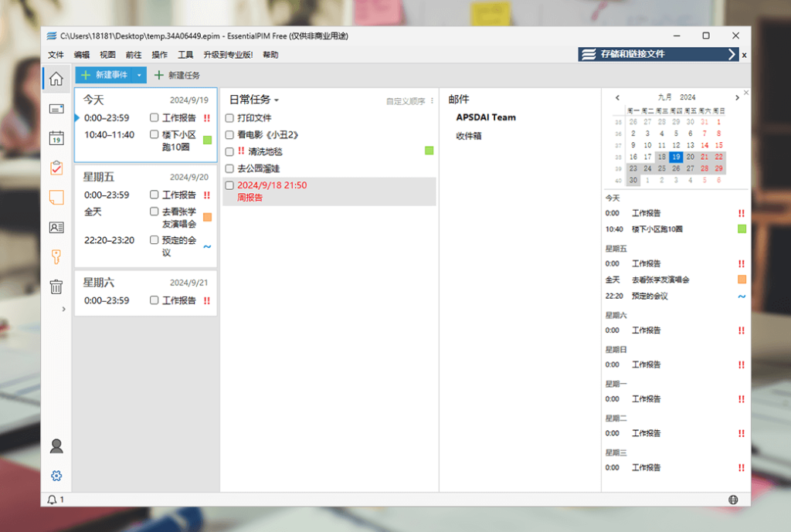Click high priority mark on today's 工作报告
Viewport: 791px width, 532px height.
coord(207,118)
